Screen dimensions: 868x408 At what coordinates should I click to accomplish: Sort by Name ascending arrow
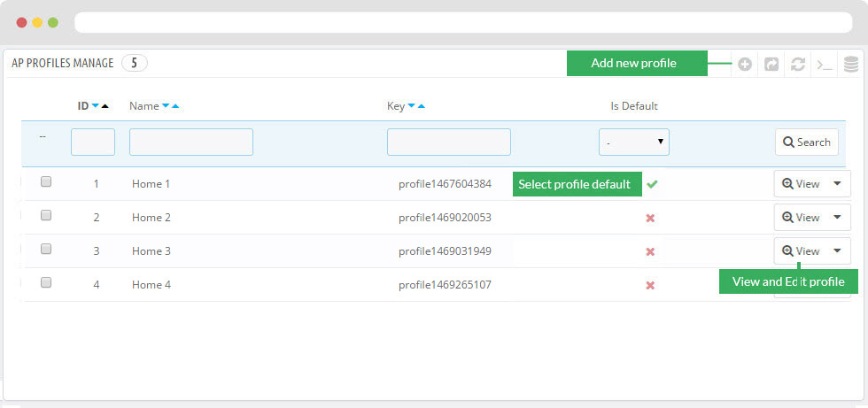coord(175,107)
